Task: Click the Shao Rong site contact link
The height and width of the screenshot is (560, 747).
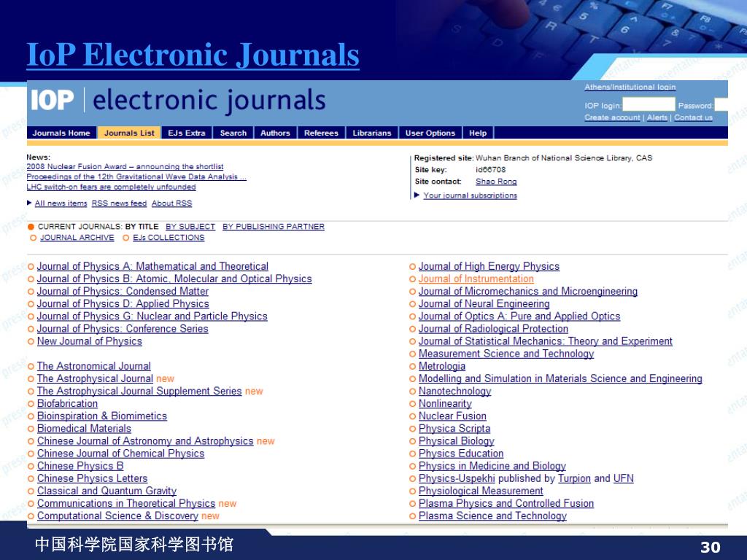Action: tap(496, 182)
